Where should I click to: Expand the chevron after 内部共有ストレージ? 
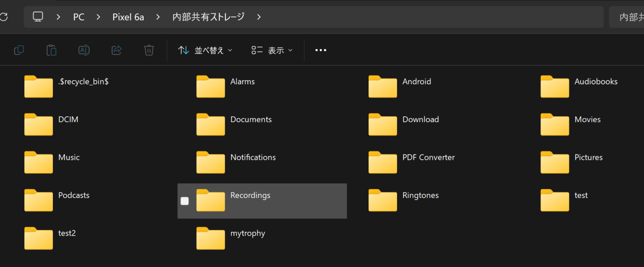pyautogui.click(x=259, y=17)
